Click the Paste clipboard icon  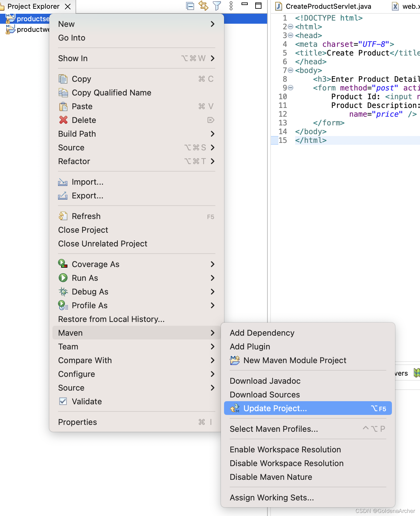[x=63, y=106]
